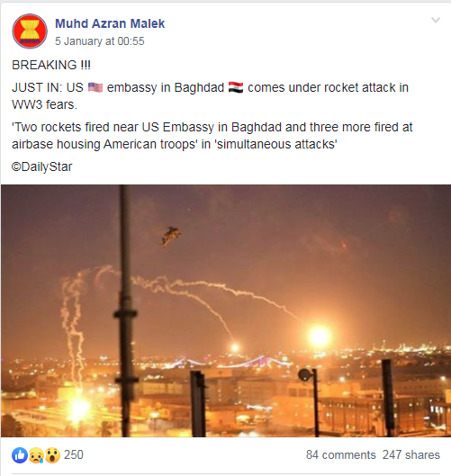View the 247 shares list
The image size is (451, 476).
(410, 454)
